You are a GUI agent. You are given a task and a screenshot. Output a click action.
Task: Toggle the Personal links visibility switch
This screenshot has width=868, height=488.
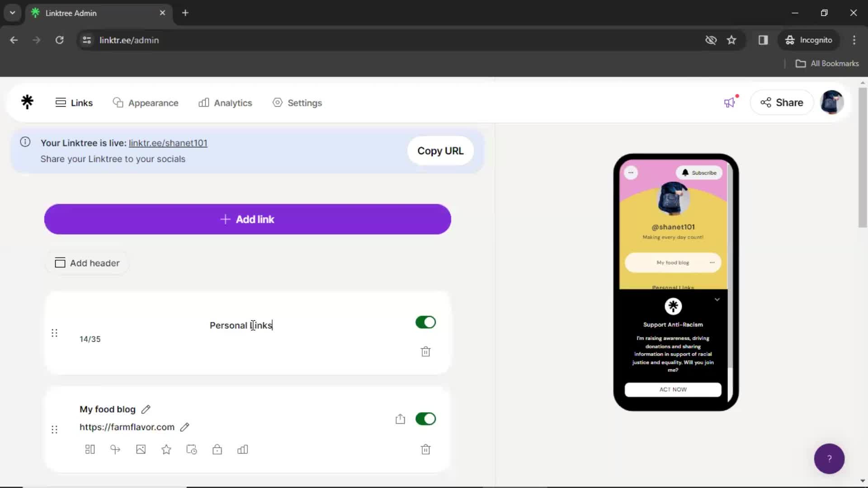click(426, 322)
